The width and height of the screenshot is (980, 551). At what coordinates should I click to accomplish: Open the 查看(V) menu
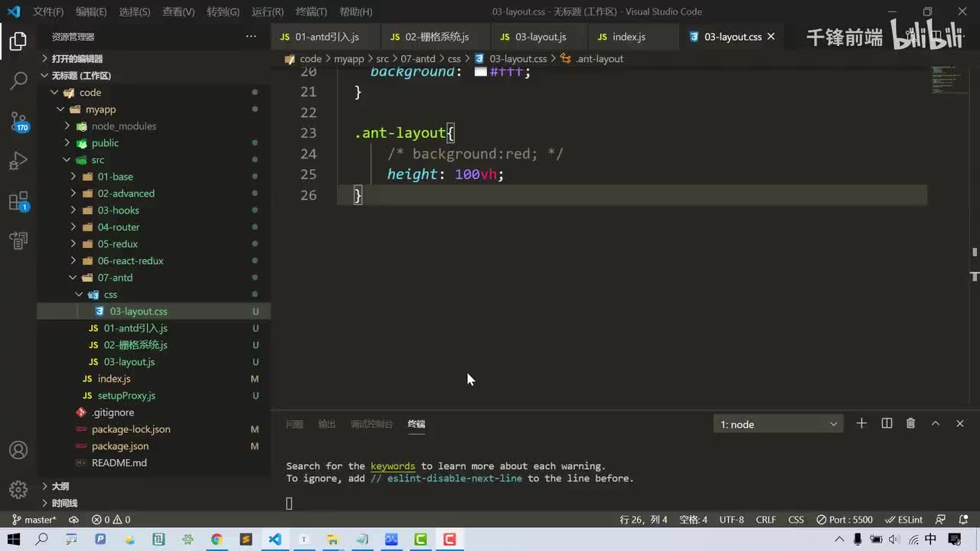(x=178, y=11)
